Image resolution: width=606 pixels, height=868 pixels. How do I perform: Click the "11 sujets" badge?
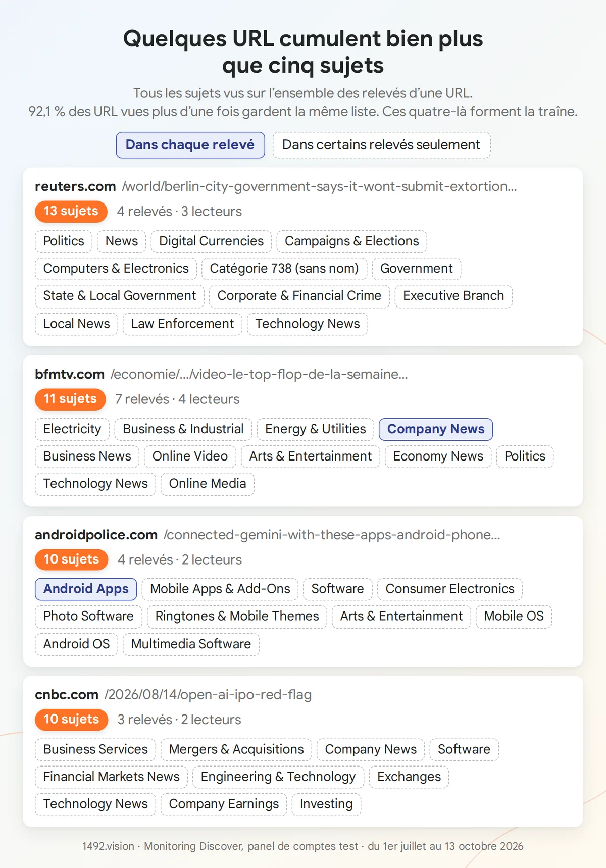tap(70, 399)
